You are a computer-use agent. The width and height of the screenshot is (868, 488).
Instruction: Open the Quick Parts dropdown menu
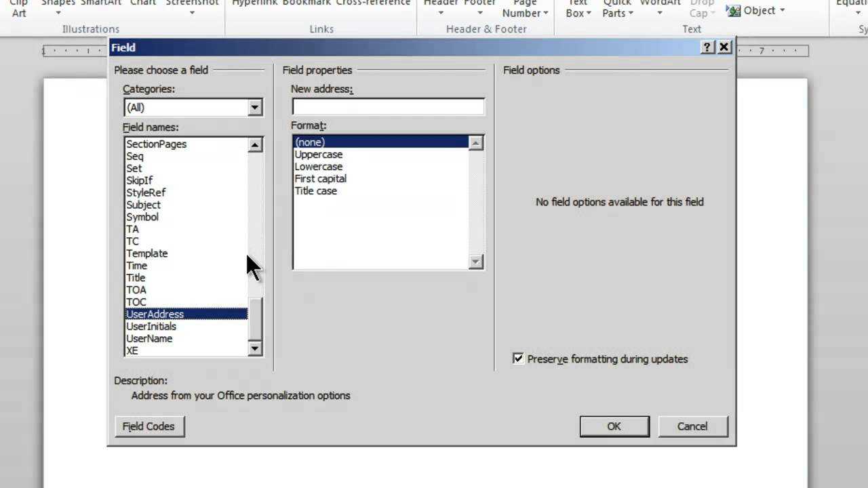coord(617,13)
